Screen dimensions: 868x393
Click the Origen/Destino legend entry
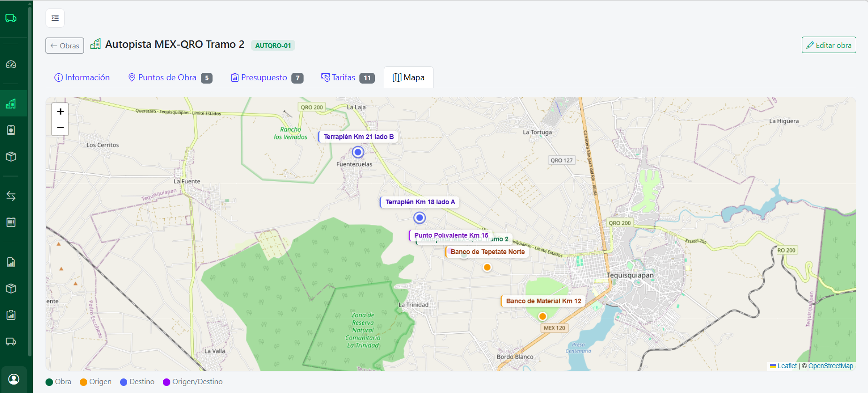click(193, 382)
